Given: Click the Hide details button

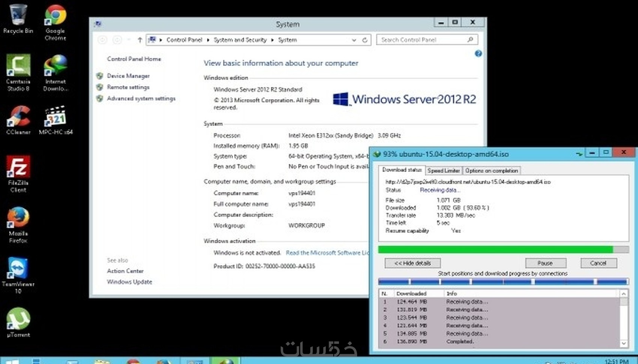Looking at the screenshot, I should point(412,263).
